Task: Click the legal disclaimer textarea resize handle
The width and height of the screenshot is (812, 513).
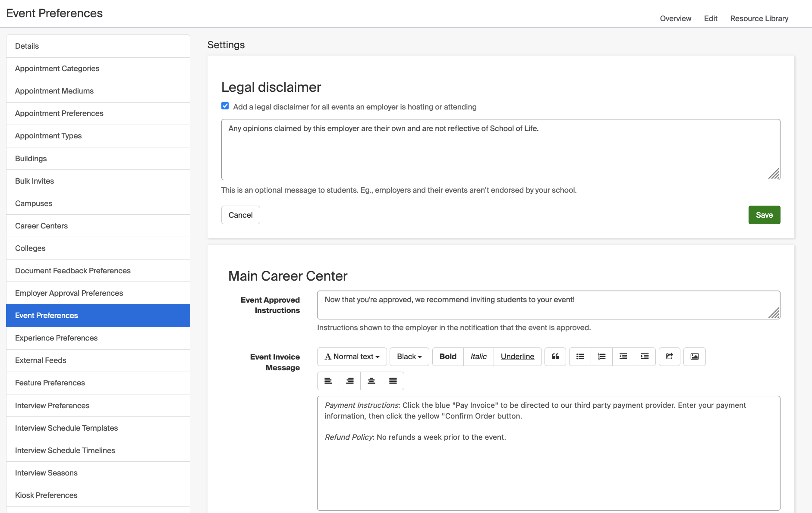Action: point(774,174)
